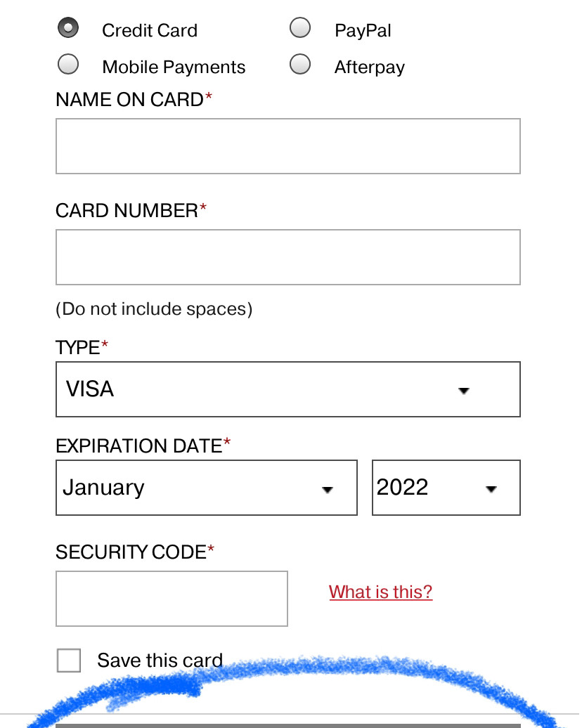Select the Mobile Payments radio button
The image size is (582, 728).
[67, 64]
